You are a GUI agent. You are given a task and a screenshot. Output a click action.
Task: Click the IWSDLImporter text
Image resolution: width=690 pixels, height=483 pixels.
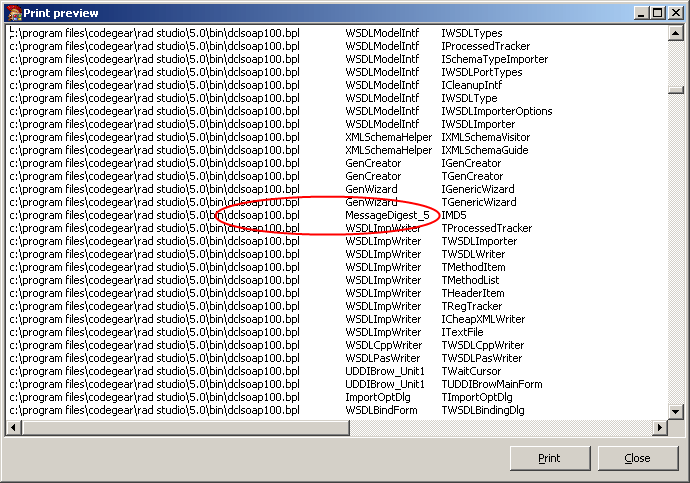[478, 124]
